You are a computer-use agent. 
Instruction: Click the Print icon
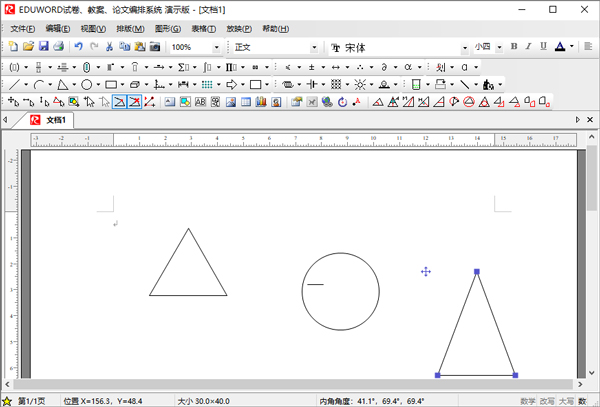tap(59, 47)
